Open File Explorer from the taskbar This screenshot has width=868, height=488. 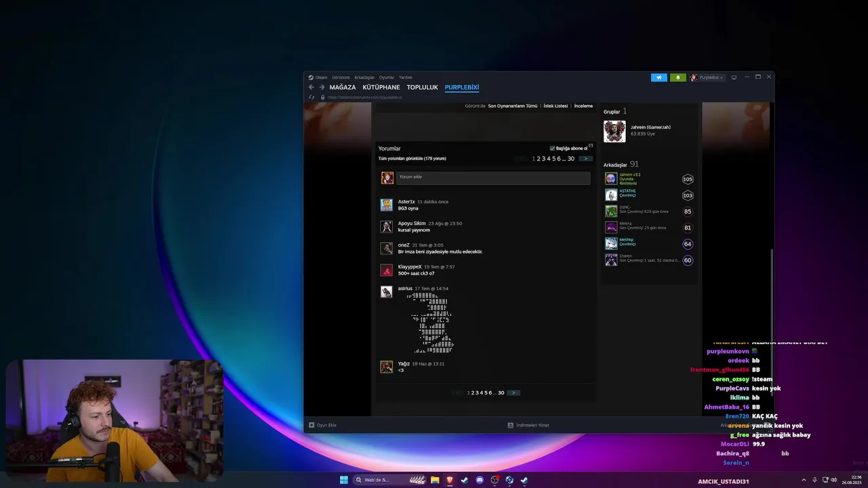(435, 480)
